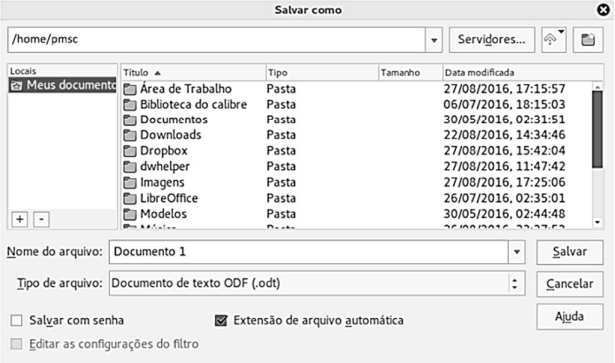Click the Ajuda button
The image size is (615, 363).
click(570, 316)
